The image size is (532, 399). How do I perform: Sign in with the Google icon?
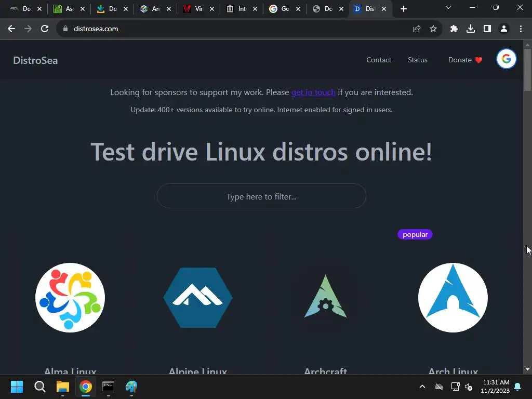pyautogui.click(x=506, y=59)
